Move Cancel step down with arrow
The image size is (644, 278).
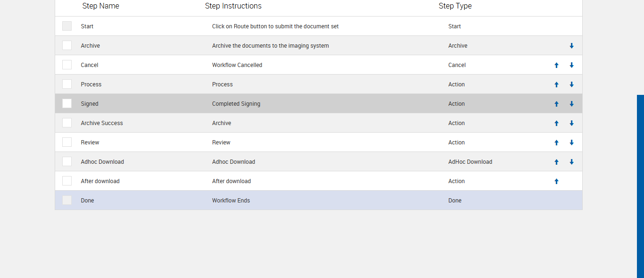pyautogui.click(x=571, y=65)
